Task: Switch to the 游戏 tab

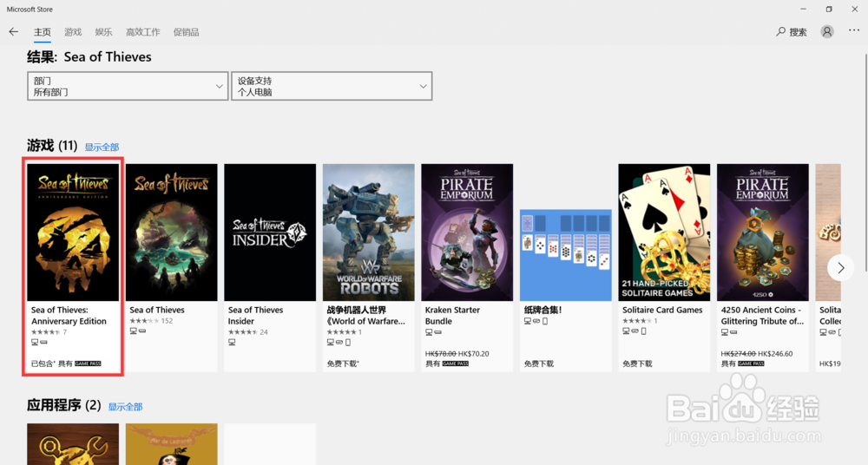Action: [73, 32]
